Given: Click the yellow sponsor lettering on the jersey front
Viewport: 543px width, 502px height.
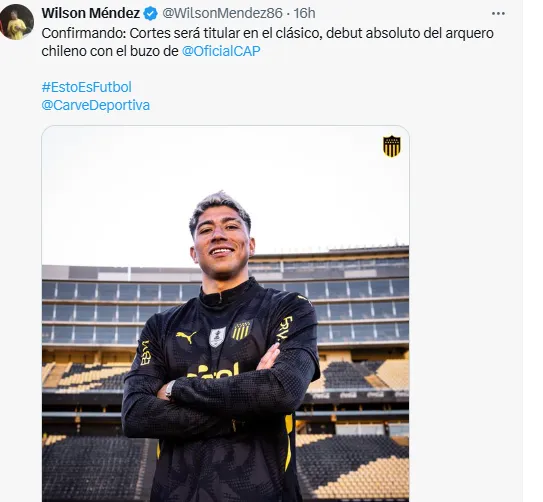Looking at the screenshot, I should 213,371.
